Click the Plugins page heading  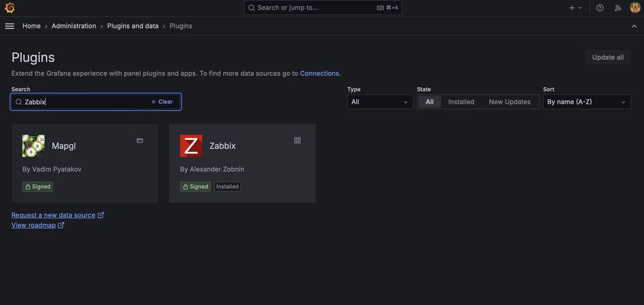(x=33, y=57)
